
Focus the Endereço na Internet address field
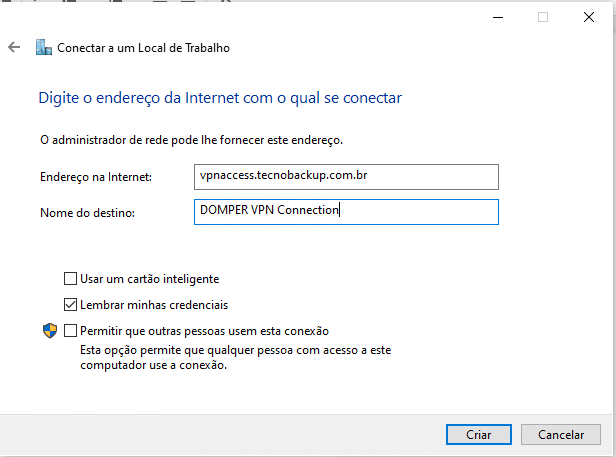[x=346, y=177]
